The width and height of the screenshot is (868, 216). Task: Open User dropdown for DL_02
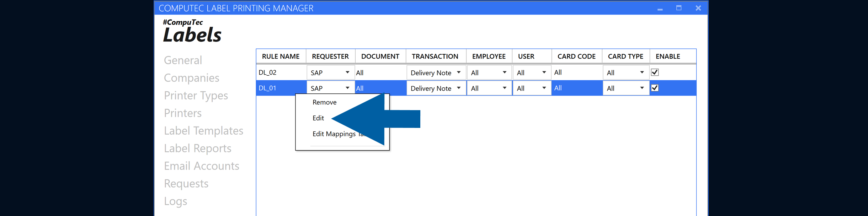tap(532, 72)
